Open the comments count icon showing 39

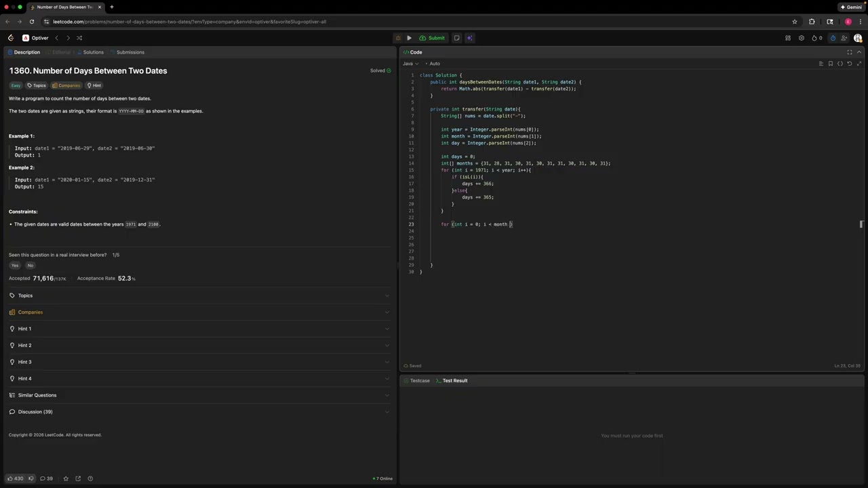click(x=46, y=479)
